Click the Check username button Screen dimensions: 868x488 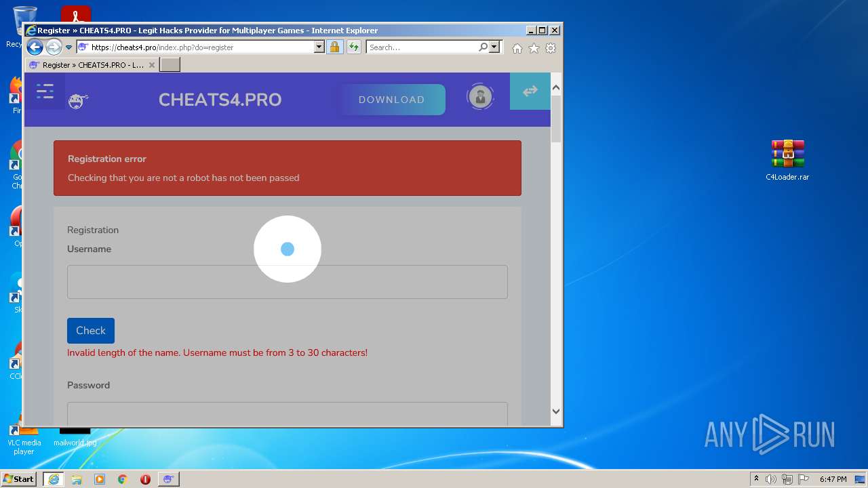tap(91, 331)
